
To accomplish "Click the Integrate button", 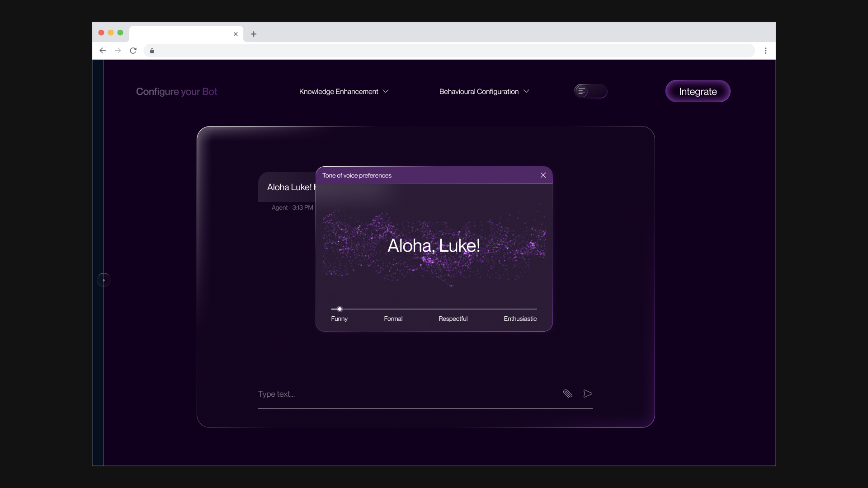I will pos(698,91).
